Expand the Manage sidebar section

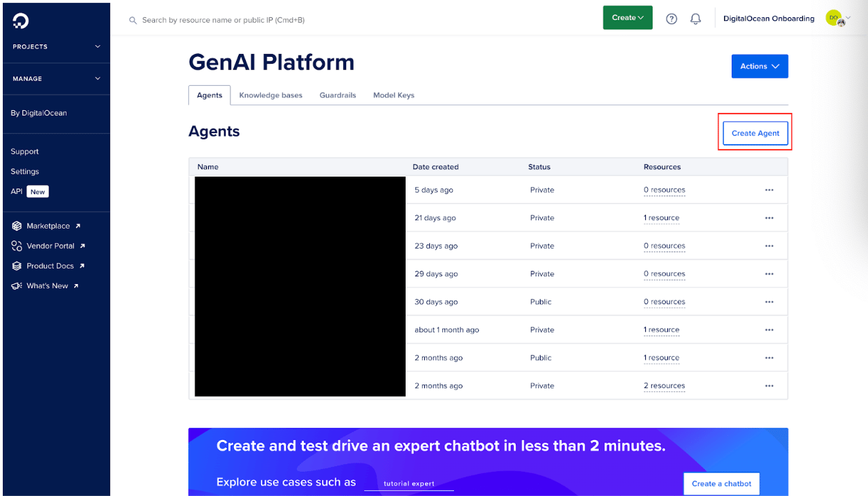56,79
